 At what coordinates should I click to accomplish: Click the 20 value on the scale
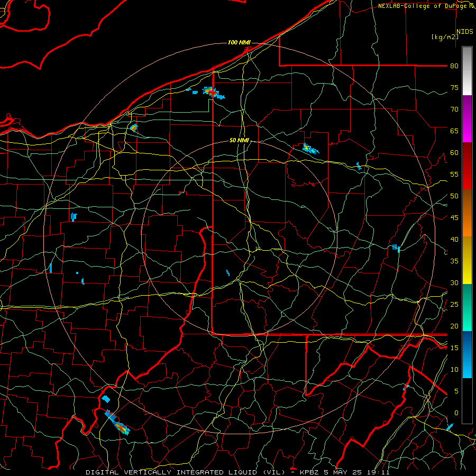pos(454,326)
